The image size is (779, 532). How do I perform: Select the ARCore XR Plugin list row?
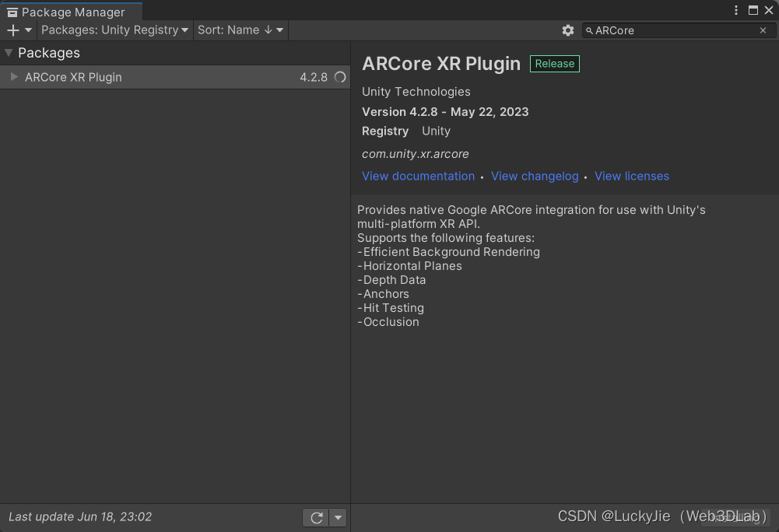[x=175, y=77]
